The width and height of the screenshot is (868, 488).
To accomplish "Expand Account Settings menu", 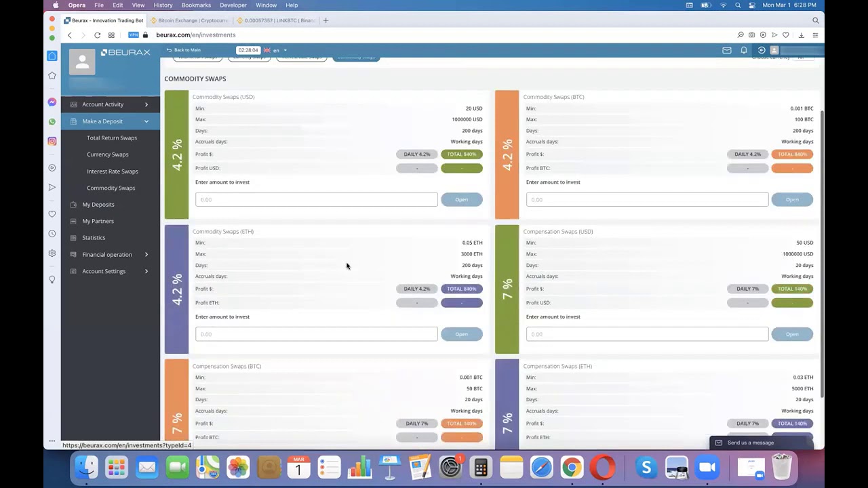I will 111,271.
